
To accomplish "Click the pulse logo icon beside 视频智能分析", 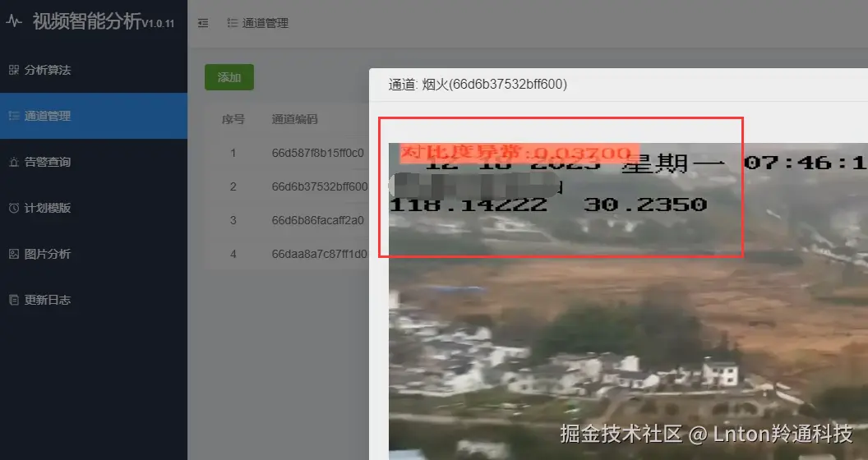I will click(14, 21).
